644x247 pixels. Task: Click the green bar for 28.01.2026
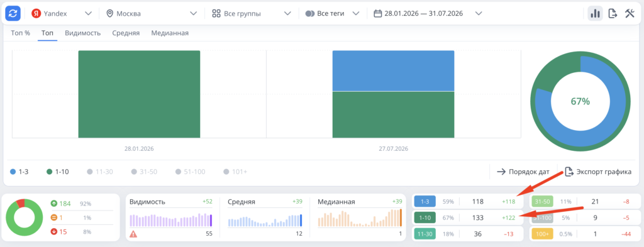(x=139, y=94)
